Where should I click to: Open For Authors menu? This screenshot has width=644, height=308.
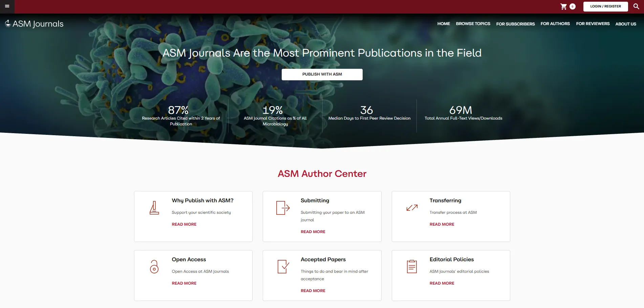pyautogui.click(x=555, y=24)
